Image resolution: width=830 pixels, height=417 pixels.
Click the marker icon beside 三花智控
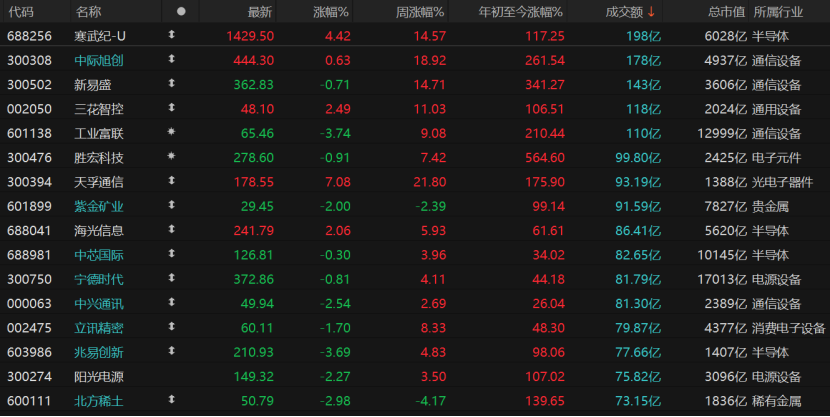tap(171, 108)
